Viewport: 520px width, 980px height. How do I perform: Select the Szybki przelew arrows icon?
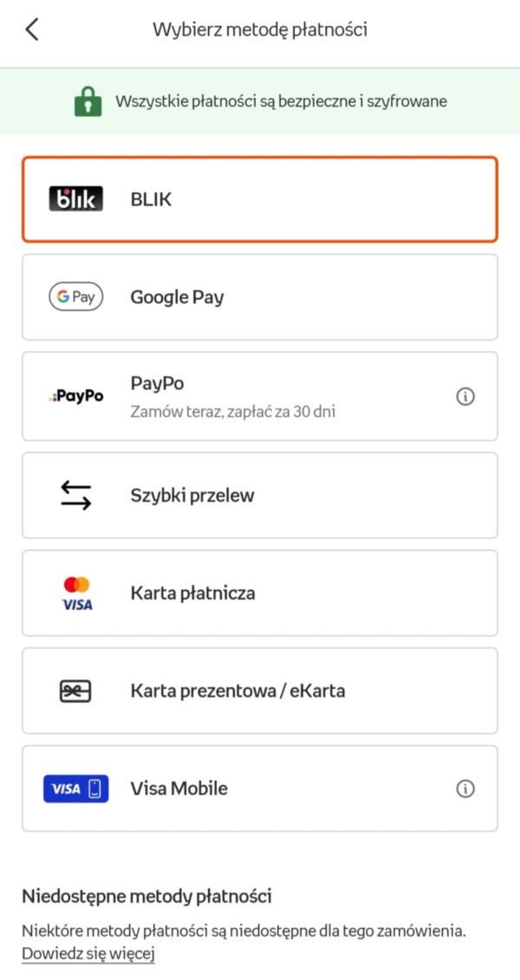[x=75, y=494]
